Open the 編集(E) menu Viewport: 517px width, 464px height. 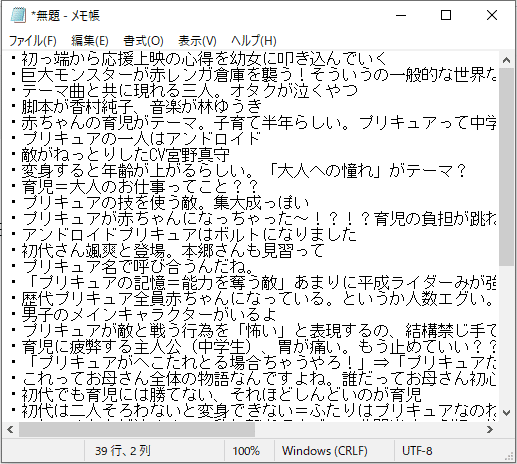[x=90, y=41]
